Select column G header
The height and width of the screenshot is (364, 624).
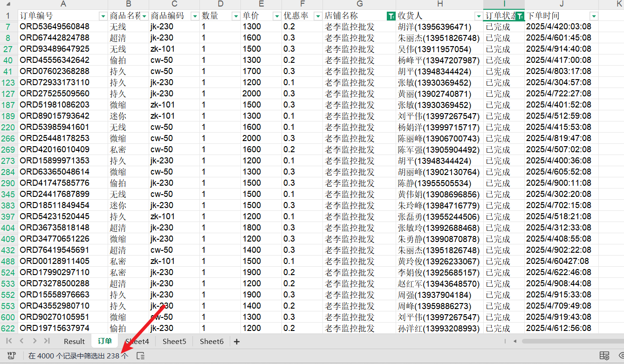(x=359, y=4)
